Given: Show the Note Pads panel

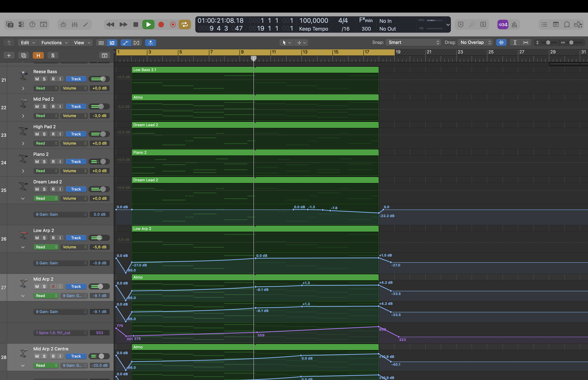Looking at the screenshot, I should click(x=556, y=24).
